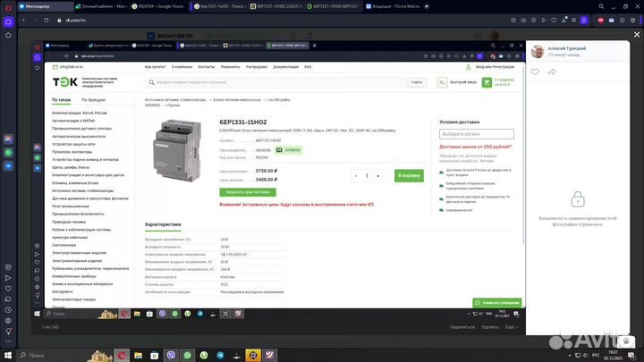644x362 pixels.
Task: Open the player icon in outer toolbar
Action: [544, 20]
